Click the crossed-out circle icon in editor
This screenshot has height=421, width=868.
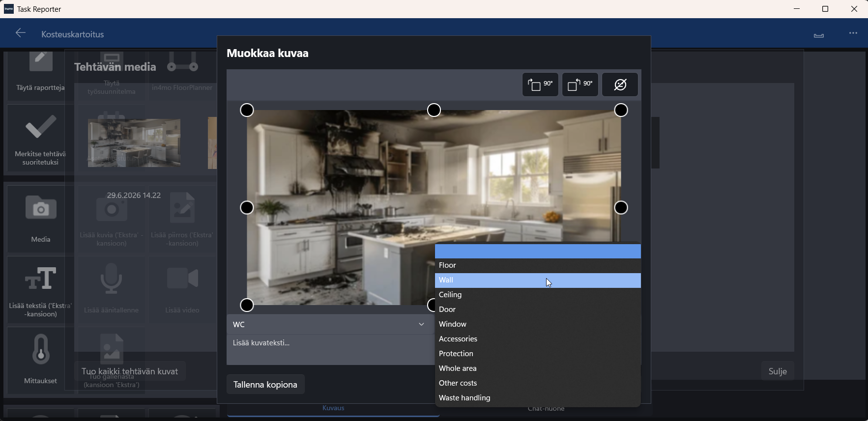point(620,84)
